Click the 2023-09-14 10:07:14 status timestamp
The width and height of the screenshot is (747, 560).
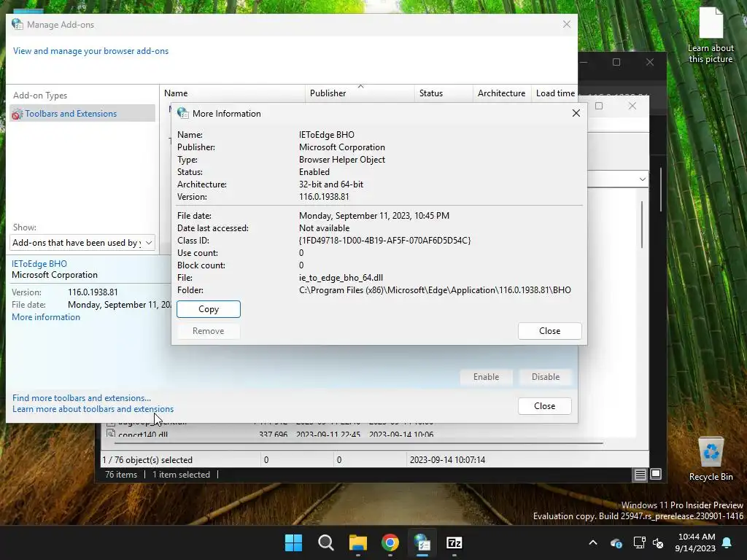(x=447, y=460)
